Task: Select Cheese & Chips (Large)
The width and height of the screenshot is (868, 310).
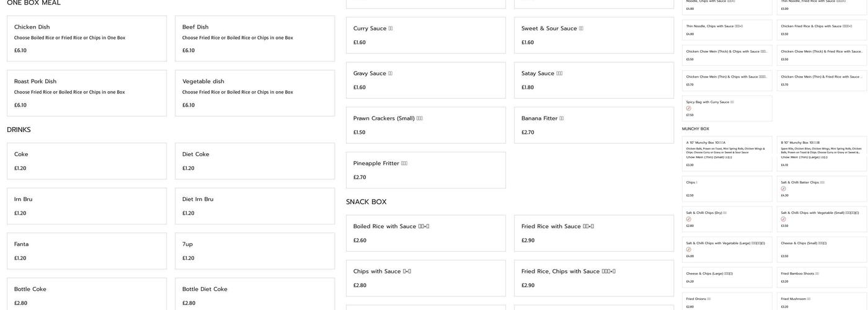Action: pos(727,277)
